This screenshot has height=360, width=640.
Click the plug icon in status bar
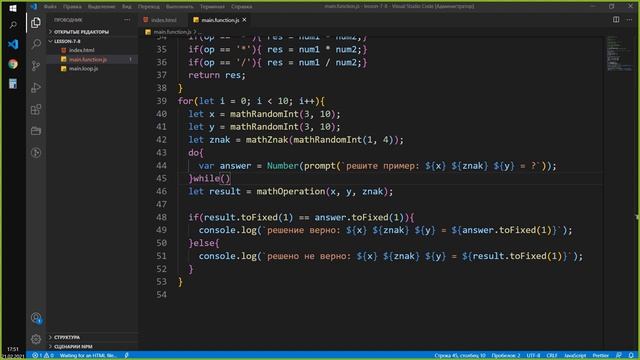tap(127, 356)
